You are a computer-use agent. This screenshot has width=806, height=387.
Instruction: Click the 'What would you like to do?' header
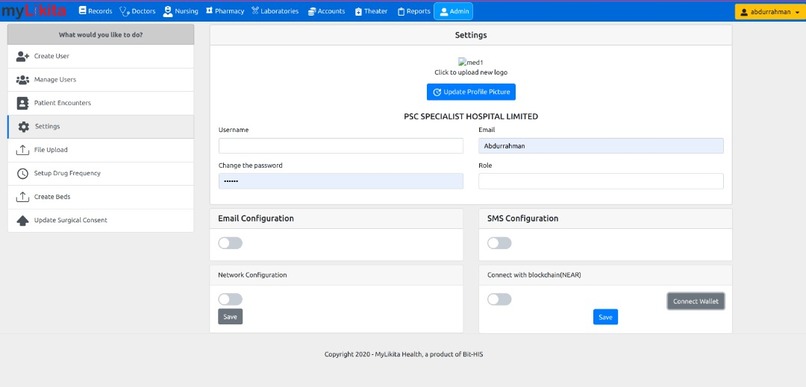tap(101, 35)
